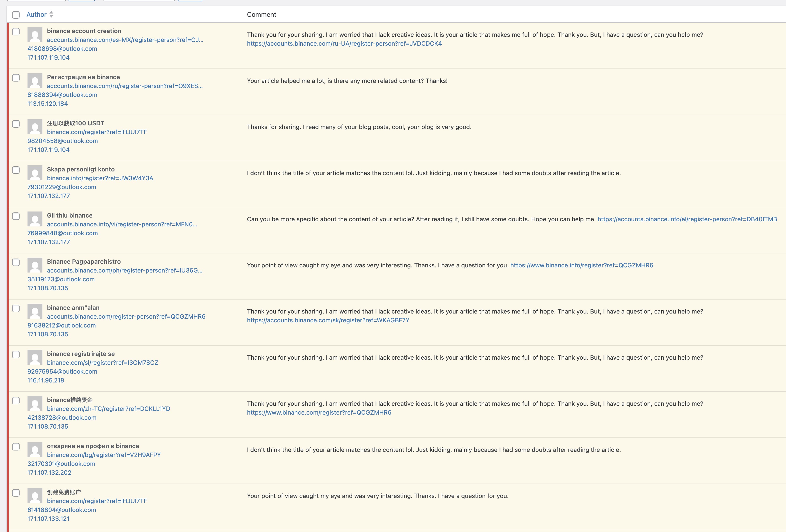Tick the select-all checkbox in header
The height and width of the screenshot is (532, 786).
[x=16, y=15]
